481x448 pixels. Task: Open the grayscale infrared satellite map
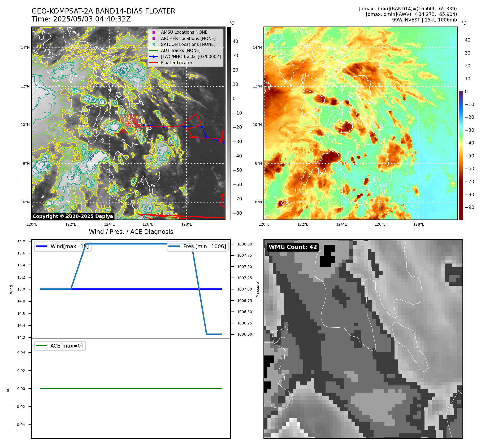click(x=128, y=123)
